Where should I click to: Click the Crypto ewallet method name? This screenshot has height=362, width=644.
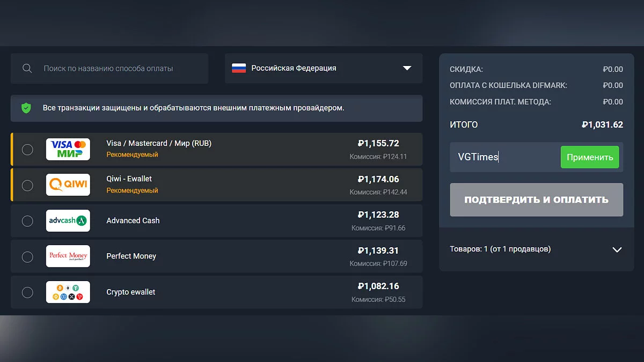point(131,292)
